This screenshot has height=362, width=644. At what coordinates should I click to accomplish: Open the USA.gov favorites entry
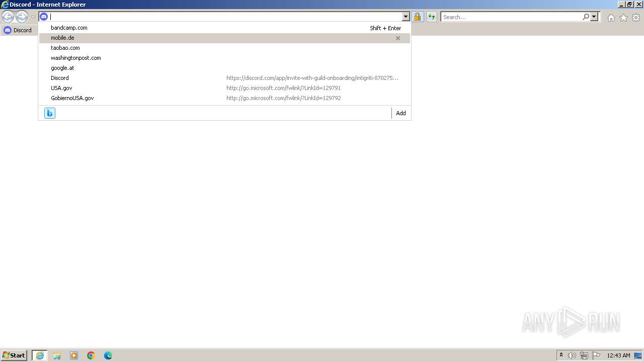(224, 88)
